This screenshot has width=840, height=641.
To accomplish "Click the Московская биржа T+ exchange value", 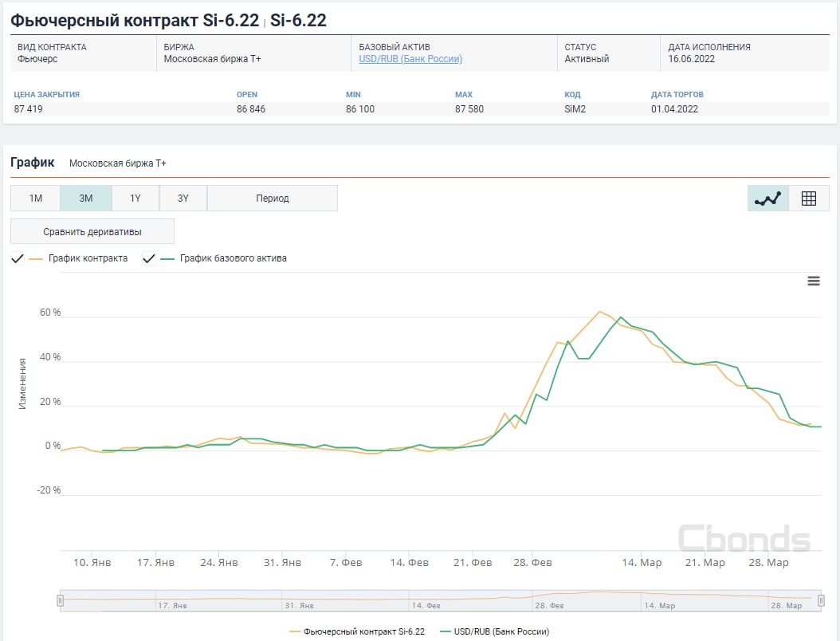I will [x=212, y=59].
